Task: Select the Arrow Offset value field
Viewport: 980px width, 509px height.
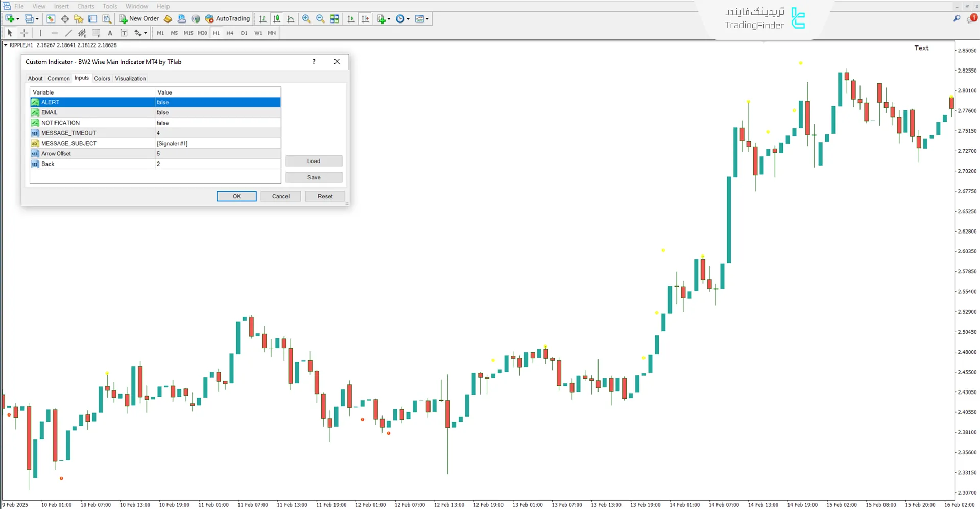Action: (x=218, y=154)
